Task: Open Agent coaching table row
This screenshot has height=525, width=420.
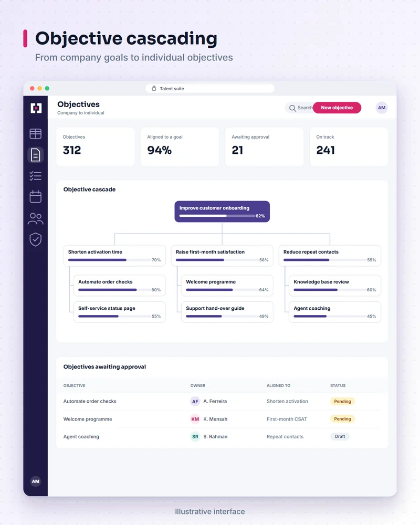Action: click(x=222, y=437)
